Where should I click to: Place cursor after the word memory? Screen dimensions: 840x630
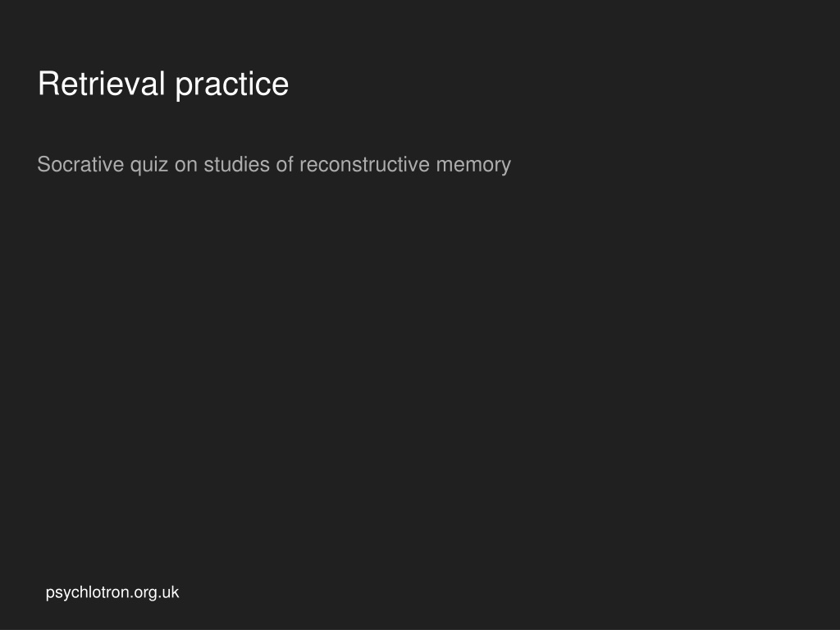click(x=512, y=165)
